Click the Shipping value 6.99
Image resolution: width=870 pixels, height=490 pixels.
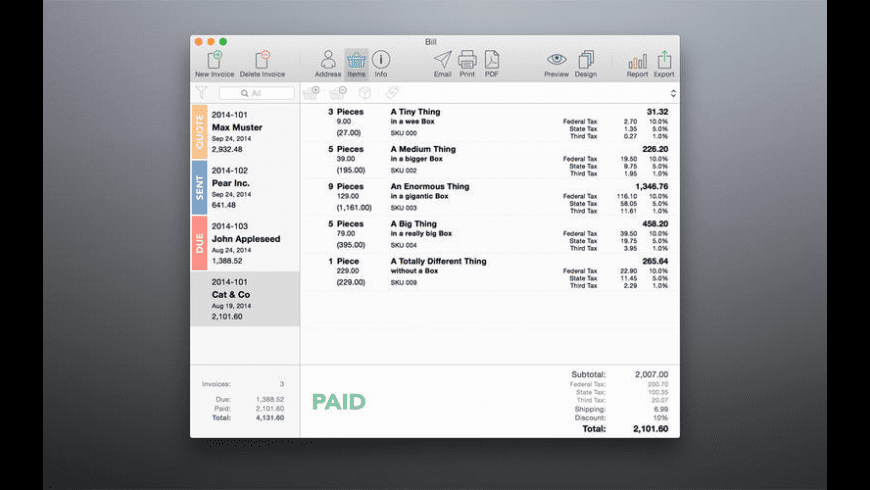pyautogui.click(x=661, y=409)
